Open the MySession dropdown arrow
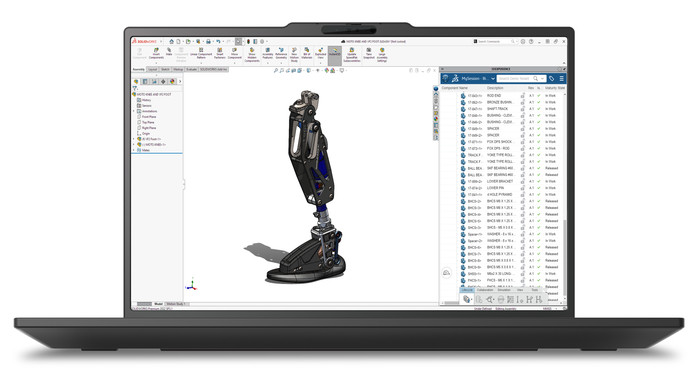The height and width of the screenshot is (369, 700). (x=493, y=79)
